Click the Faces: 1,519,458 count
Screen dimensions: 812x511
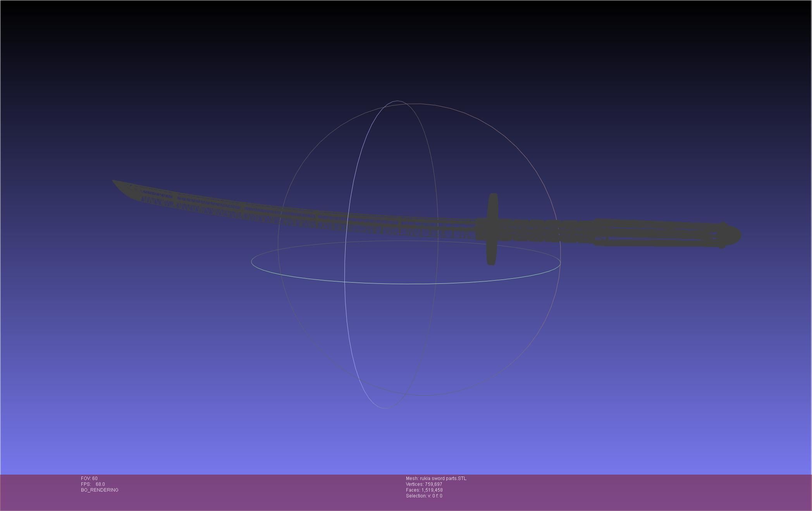click(x=424, y=490)
